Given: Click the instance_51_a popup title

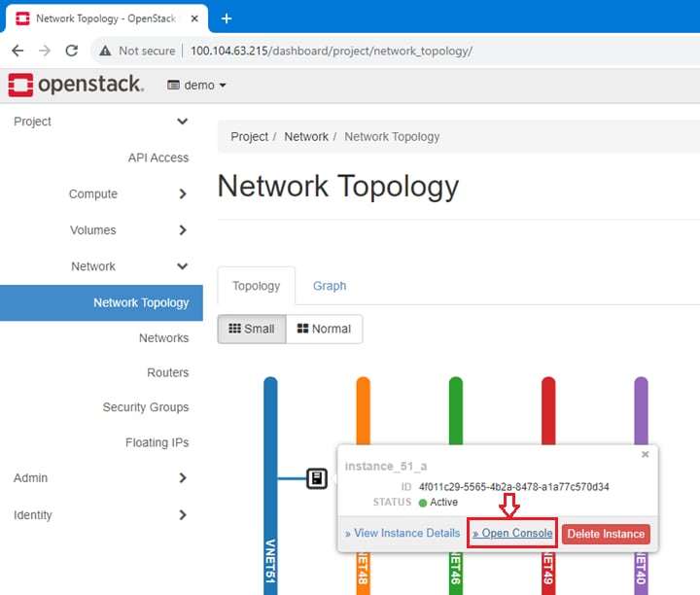Looking at the screenshot, I should (386, 467).
